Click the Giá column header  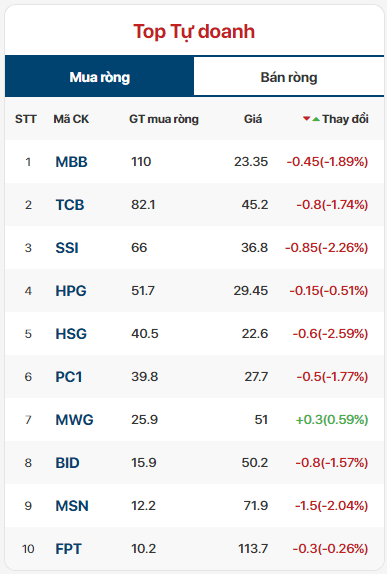click(x=253, y=119)
